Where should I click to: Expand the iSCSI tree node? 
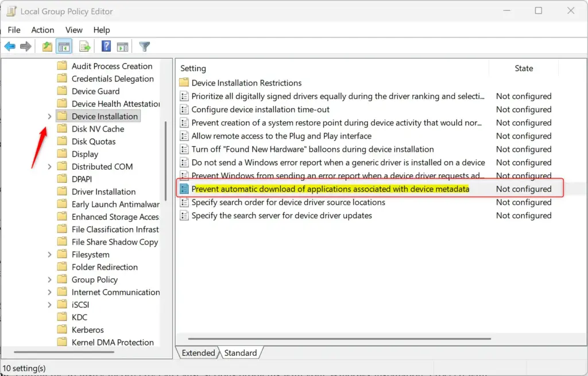[x=49, y=305]
